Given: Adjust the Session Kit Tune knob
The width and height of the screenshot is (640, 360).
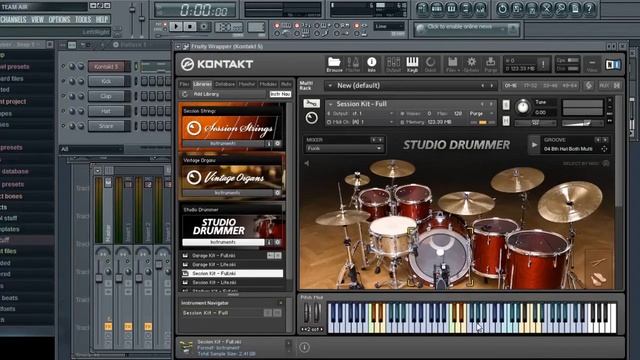Looking at the screenshot, I should [522, 107].
